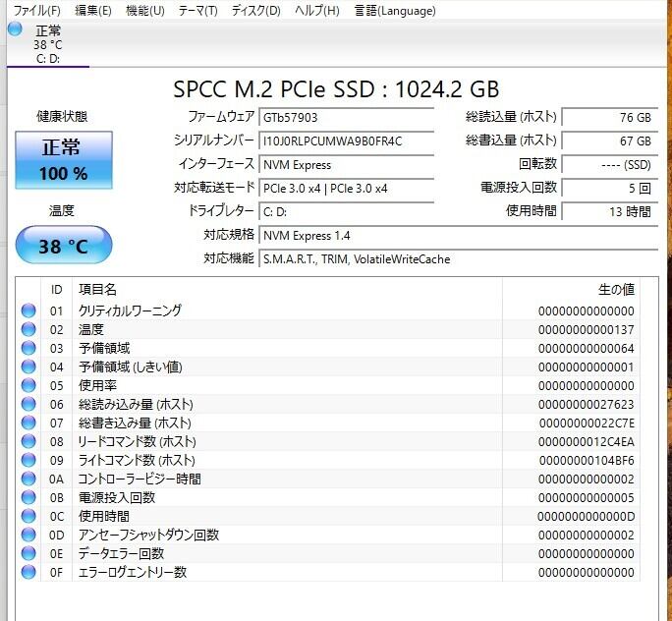Click the 生の値 column header

click(616, 289)
